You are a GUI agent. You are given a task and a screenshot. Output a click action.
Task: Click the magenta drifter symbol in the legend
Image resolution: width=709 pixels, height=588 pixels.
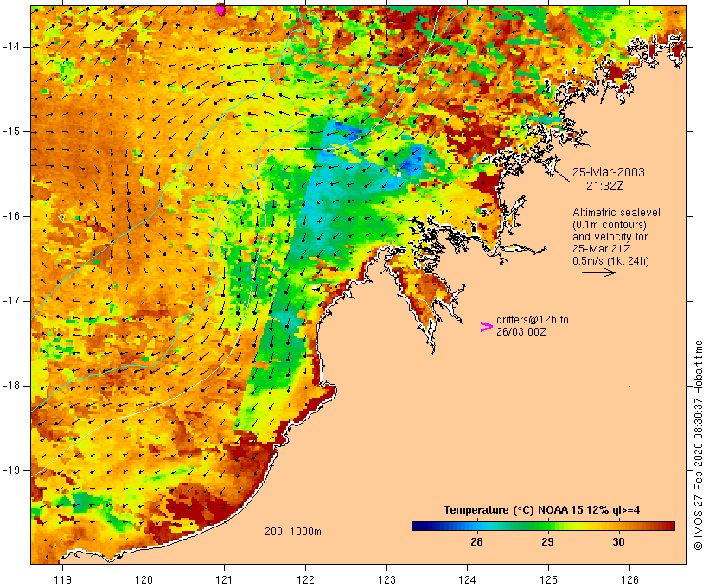[487, 327]
